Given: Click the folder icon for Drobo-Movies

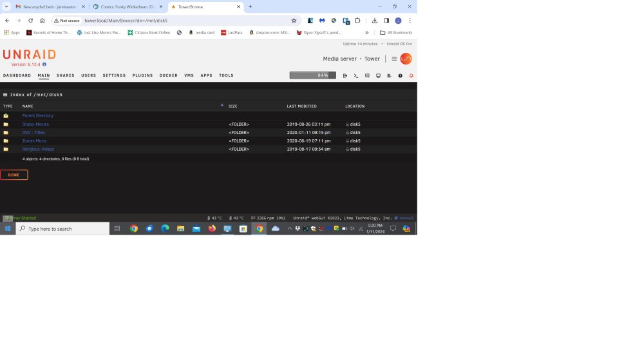Looking at the screenshot, I should coord(6,124).
